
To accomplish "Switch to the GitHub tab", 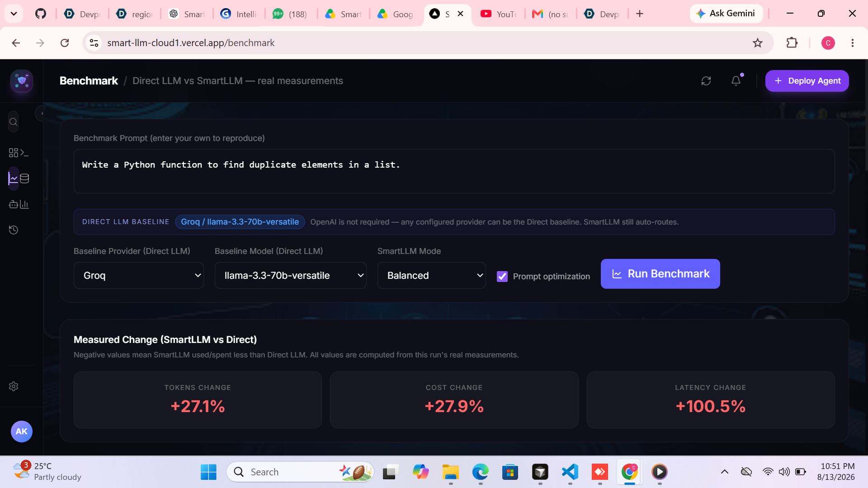I will coord(41,14).
